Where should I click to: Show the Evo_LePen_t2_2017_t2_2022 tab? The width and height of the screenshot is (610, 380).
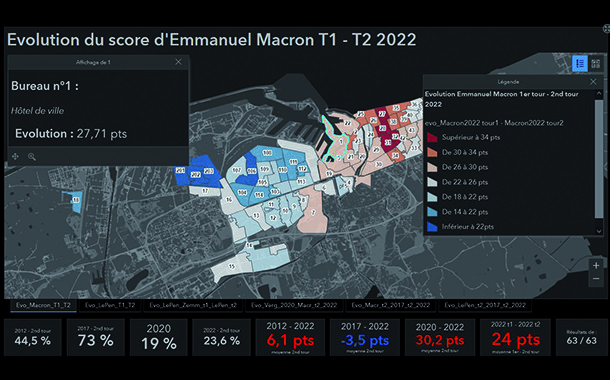pos(485,305)
